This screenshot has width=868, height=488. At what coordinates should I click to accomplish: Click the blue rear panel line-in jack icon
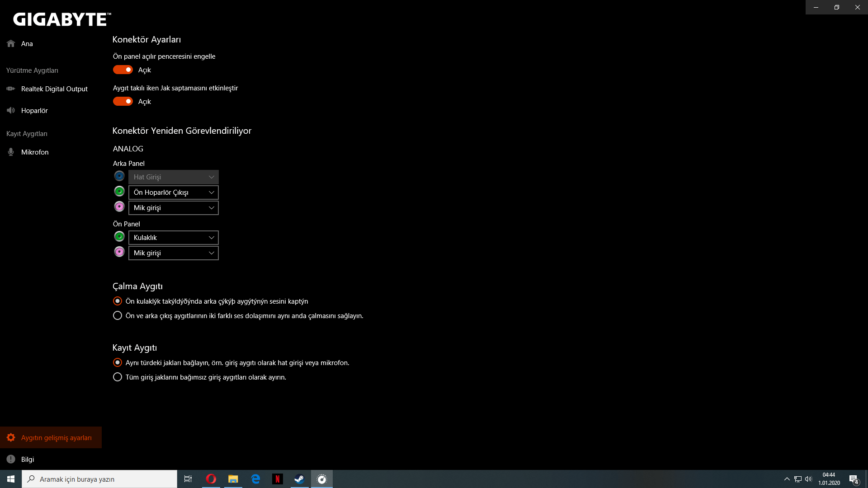point(119,176)
